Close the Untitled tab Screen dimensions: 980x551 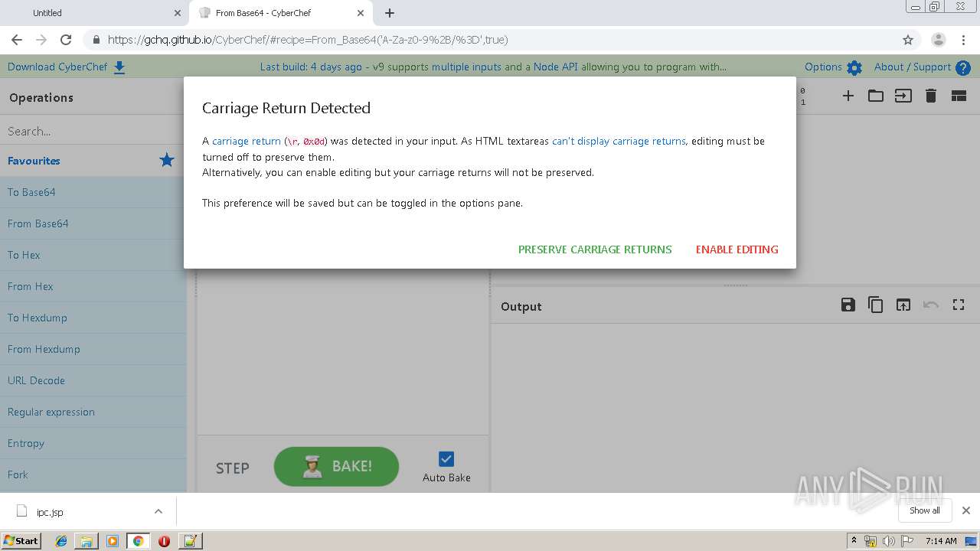pyautogui.click(x=178, y=13)
